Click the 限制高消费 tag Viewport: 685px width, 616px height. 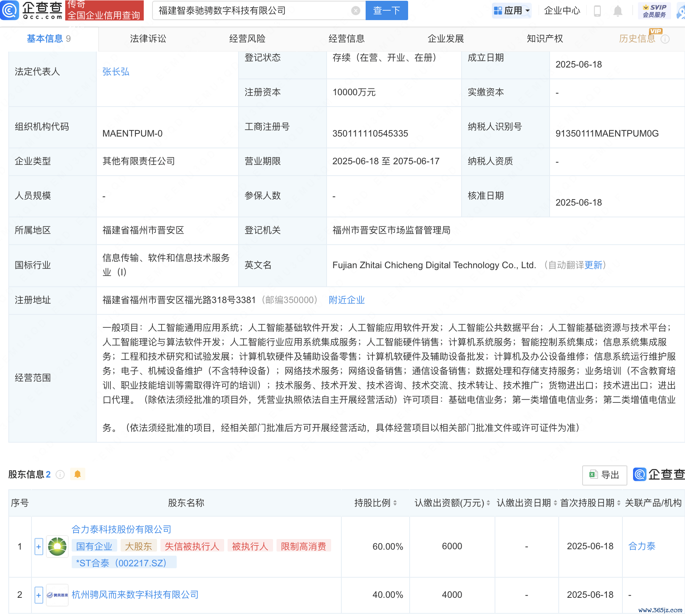pyautogui.click(x=304, y=546)
